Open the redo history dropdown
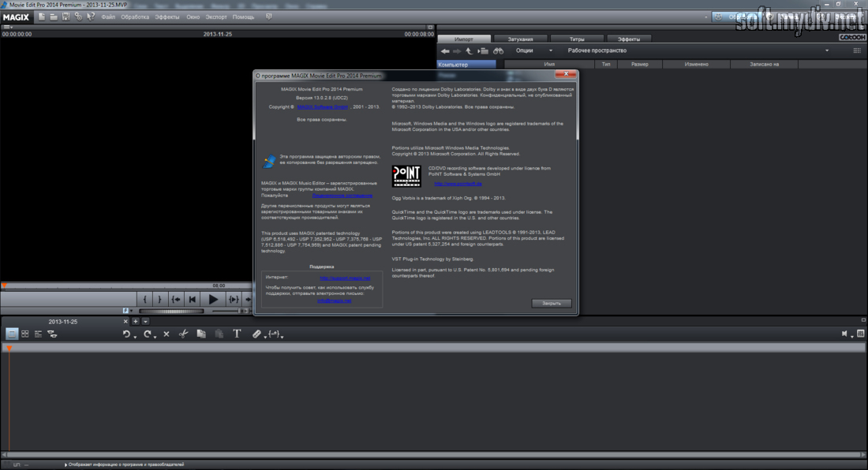 tap(155, 336)
